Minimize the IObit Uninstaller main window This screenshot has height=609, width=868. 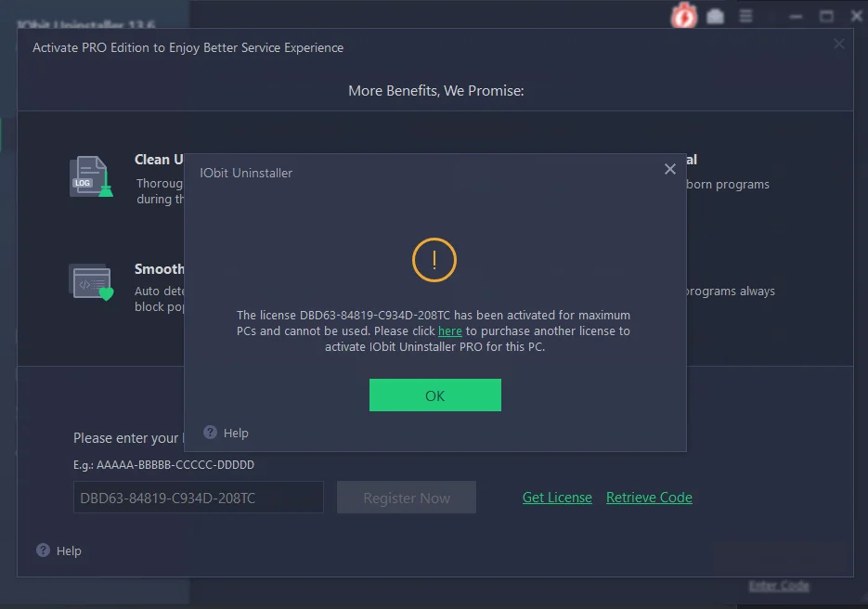[x=796, y=17]
